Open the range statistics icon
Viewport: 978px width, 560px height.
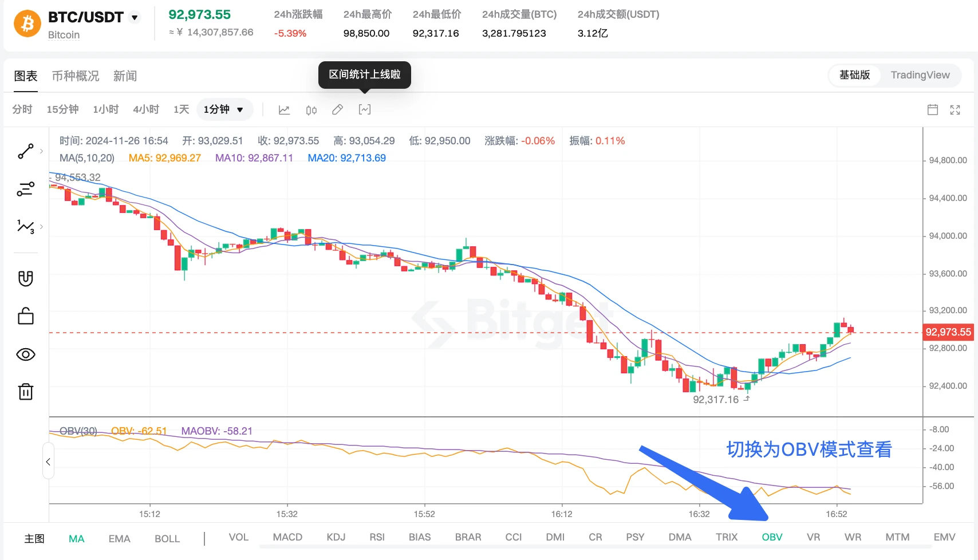point(365,109)
